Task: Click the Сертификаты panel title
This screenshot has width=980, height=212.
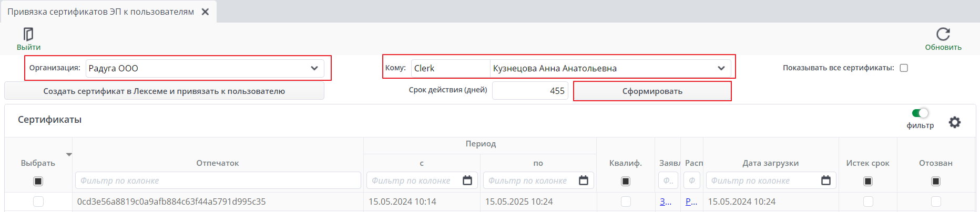Action: [x=49, y=120]
